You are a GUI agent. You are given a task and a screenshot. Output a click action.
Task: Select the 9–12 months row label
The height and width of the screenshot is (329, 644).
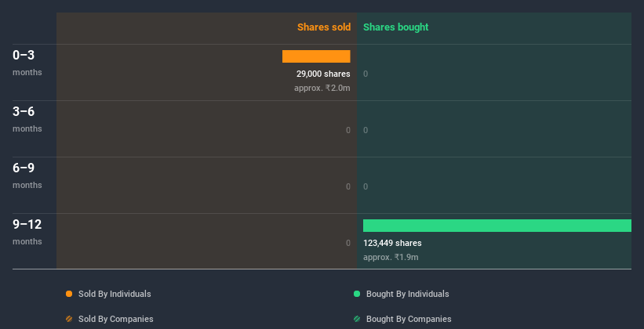tap(27, 232)
